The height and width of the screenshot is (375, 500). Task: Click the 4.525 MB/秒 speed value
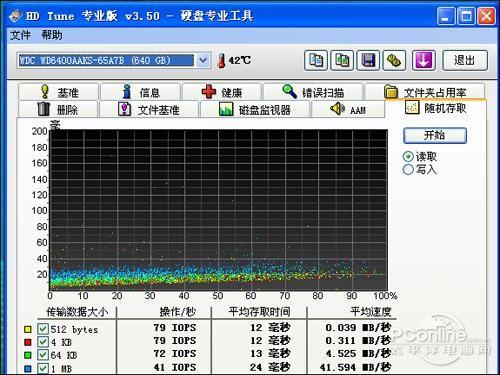358,354
